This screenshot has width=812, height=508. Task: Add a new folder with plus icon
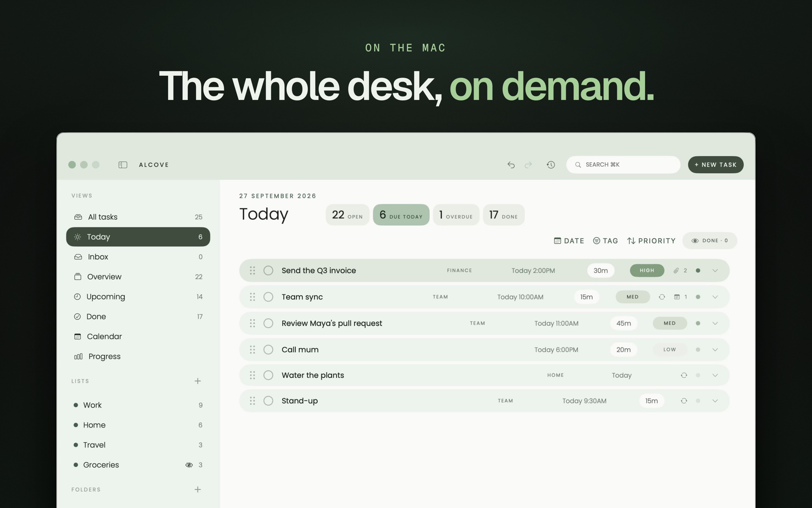pos(198,489)
